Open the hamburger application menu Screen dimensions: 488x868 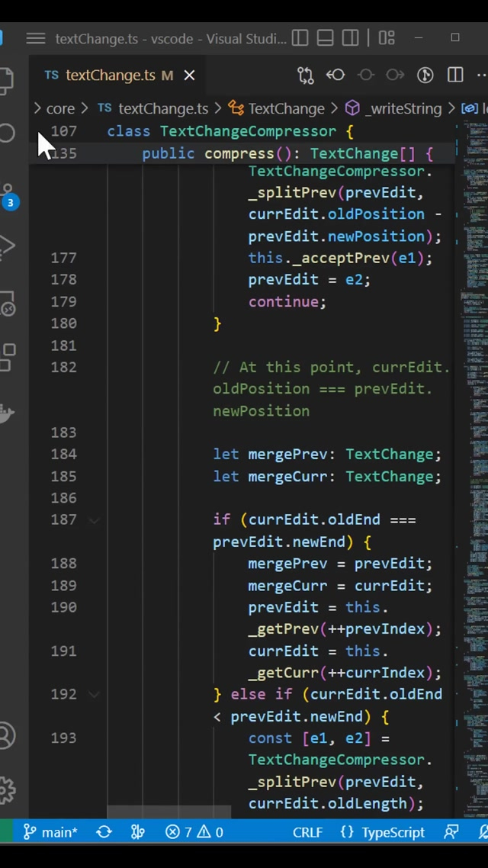[x=35, y=38]
